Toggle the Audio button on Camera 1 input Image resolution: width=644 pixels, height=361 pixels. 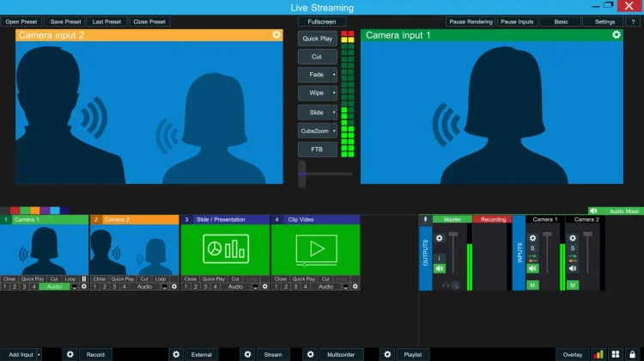54,286
